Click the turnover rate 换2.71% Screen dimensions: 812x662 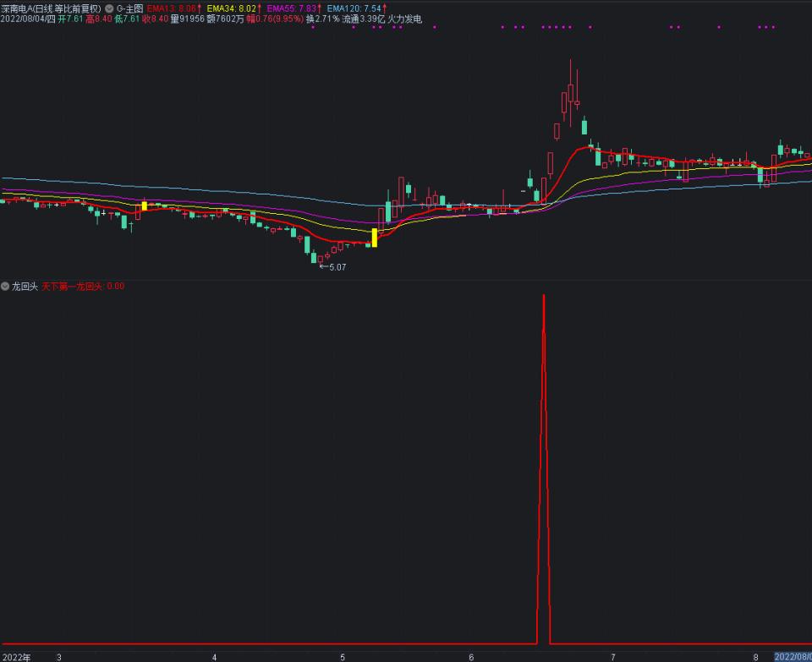pos(322,19)
